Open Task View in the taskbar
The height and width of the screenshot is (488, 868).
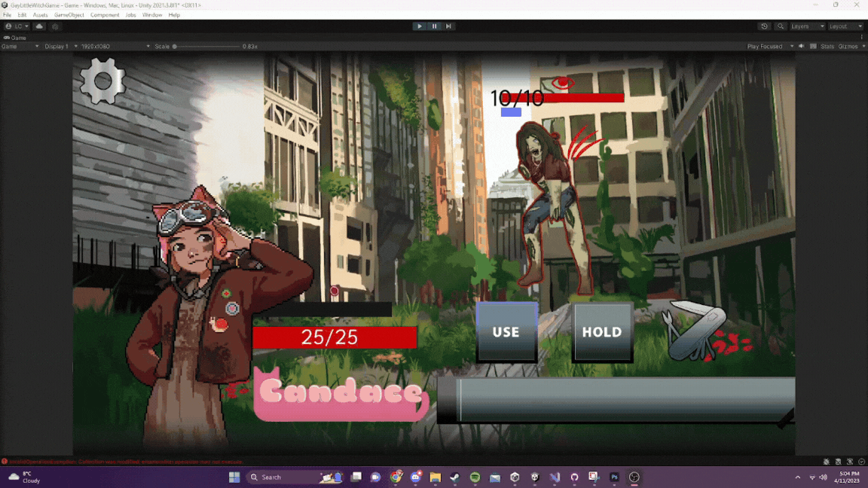pyautogui.click(x=356, y=477)
